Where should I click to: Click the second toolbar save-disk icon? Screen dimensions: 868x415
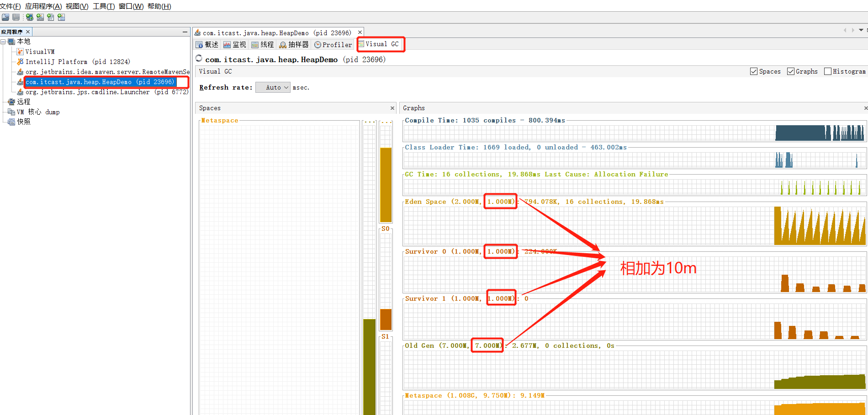pyautogui.click(x=16, y=17)
